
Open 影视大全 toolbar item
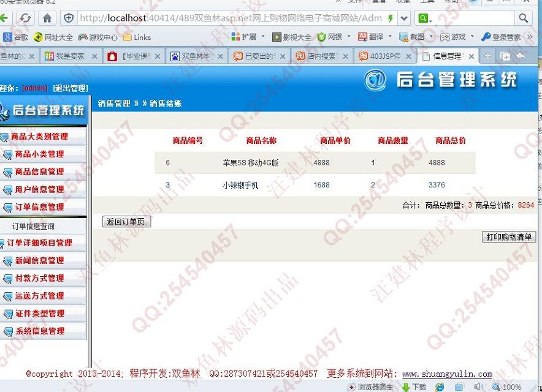click(x=292, y=37)
